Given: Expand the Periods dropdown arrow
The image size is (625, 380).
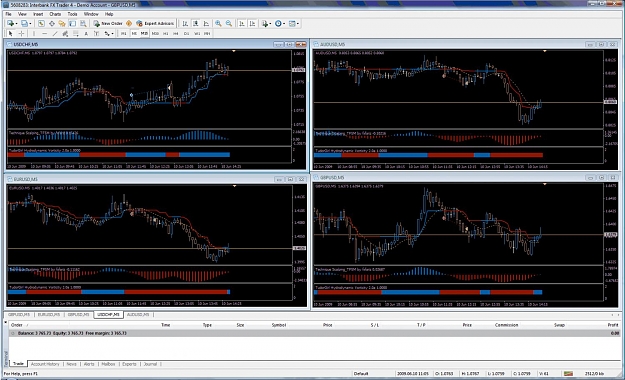Looking at the screenshot, I should pos(284,24).
